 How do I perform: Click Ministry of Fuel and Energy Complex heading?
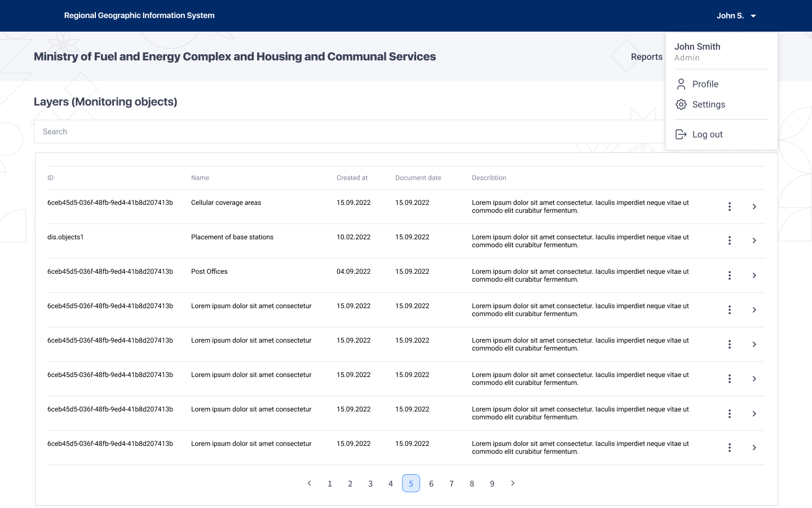coord(235,56)
